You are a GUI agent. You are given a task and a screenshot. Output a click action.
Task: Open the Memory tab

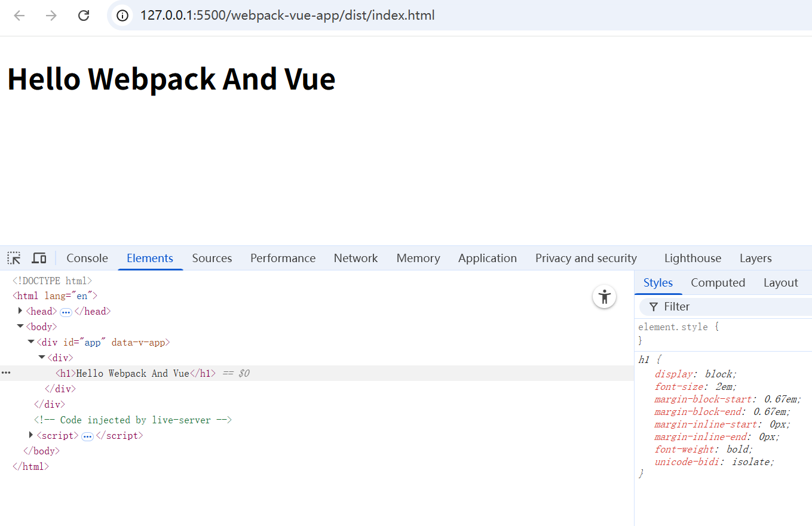click(x=418, y=258)
